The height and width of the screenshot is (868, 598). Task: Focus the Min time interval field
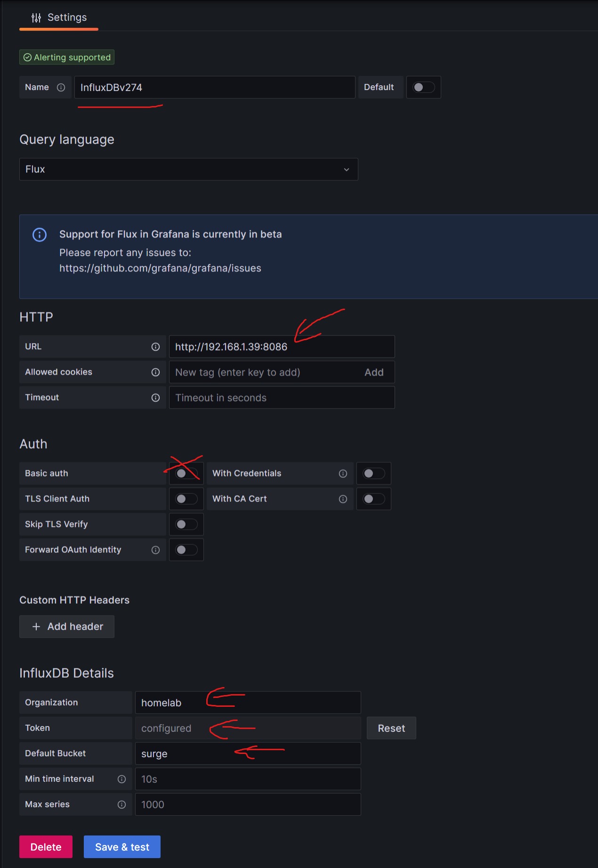pos(248,779)
